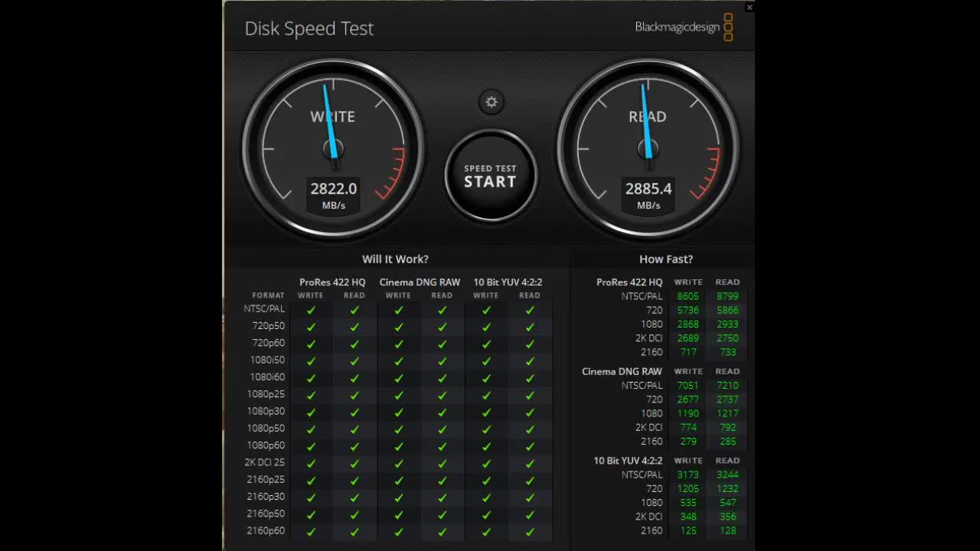Click ProRes write checkmark for 2160p30

(311, 497)
